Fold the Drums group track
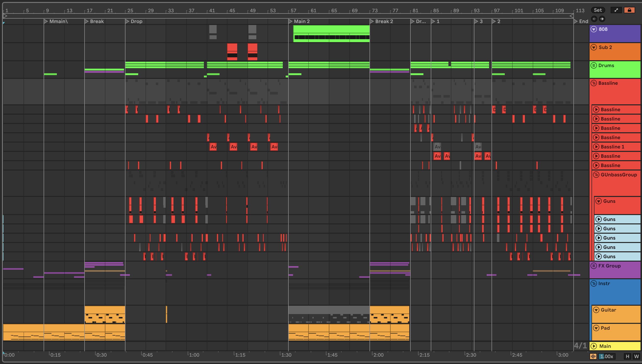The width and height of the screenshot is (642, 364). click(x=593, y=65)
